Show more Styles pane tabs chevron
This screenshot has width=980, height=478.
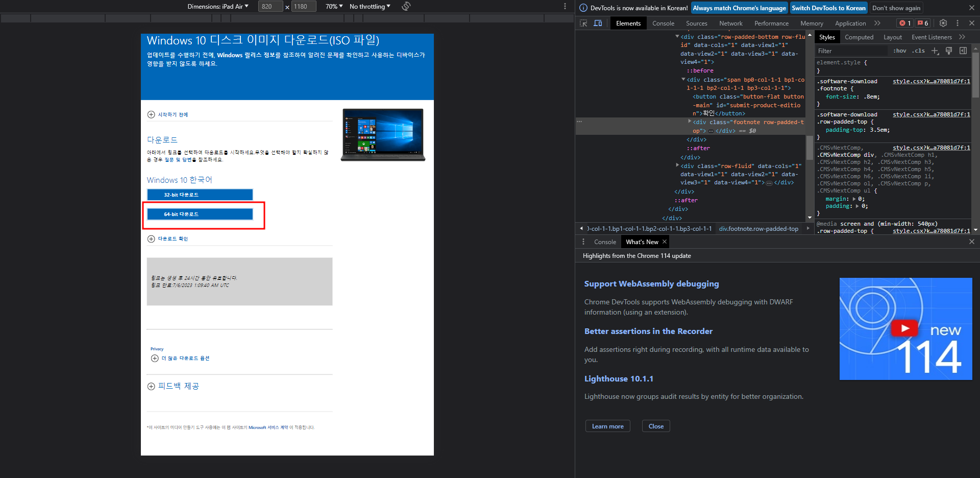pos(962,37)
